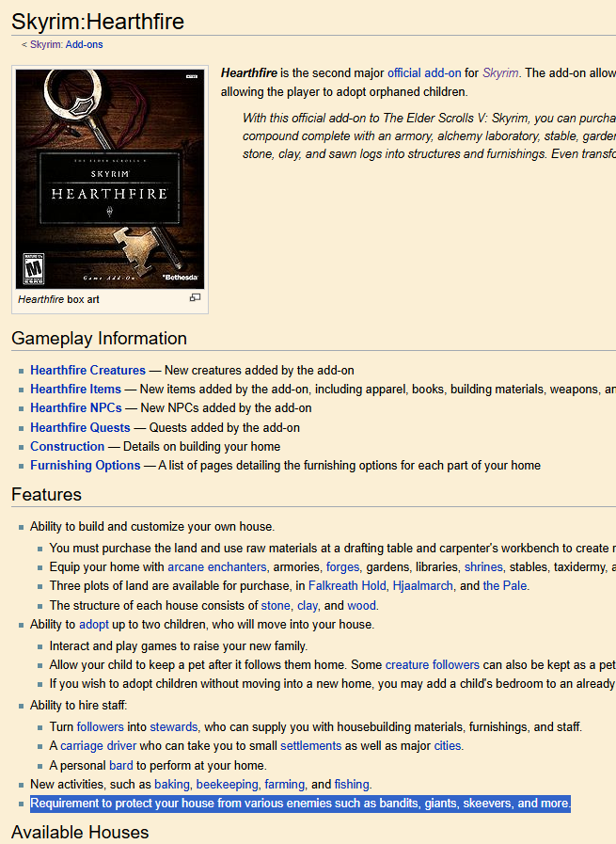The image size is (616, 844).
Task: Follow the wood material link
Action: (x=361, y=606)
